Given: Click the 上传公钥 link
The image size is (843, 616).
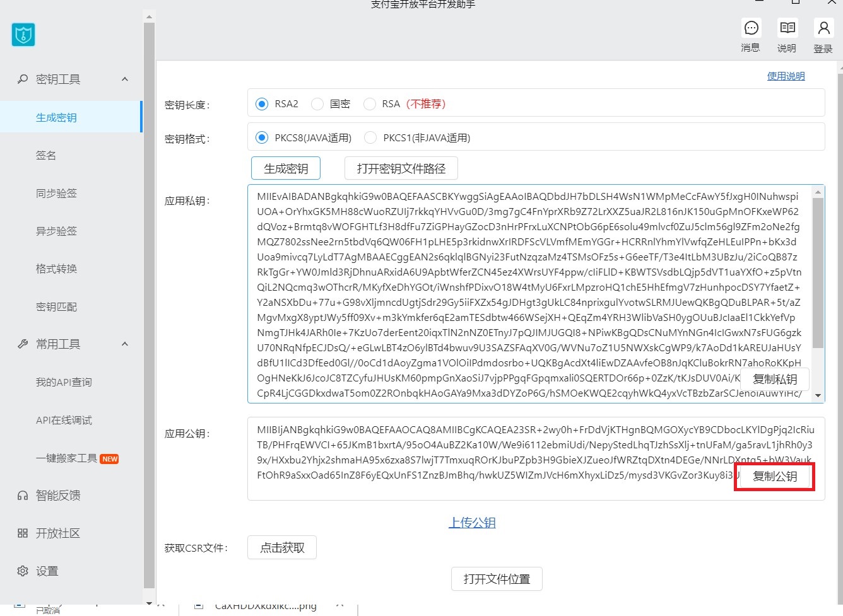Looking at the screenshot, I should 472,523.
